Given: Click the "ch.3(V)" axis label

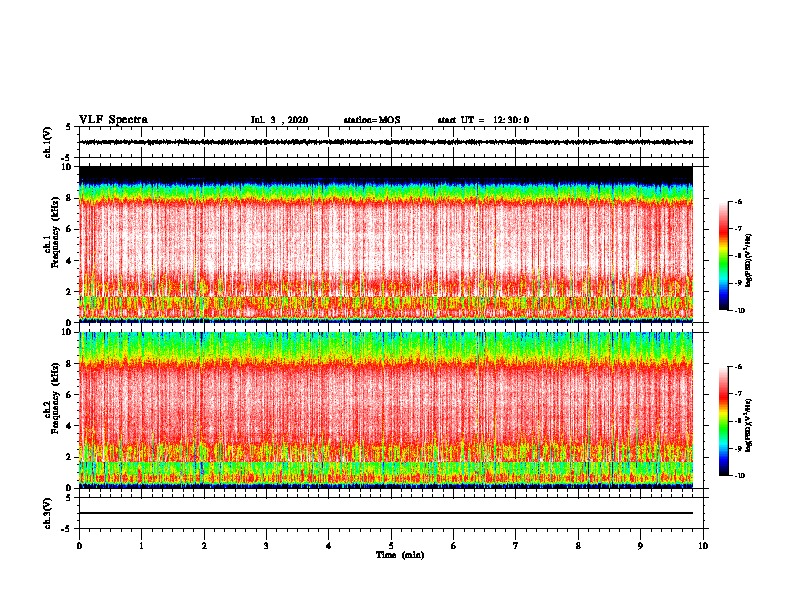Looking at the screenshot, I should (47, 513).
